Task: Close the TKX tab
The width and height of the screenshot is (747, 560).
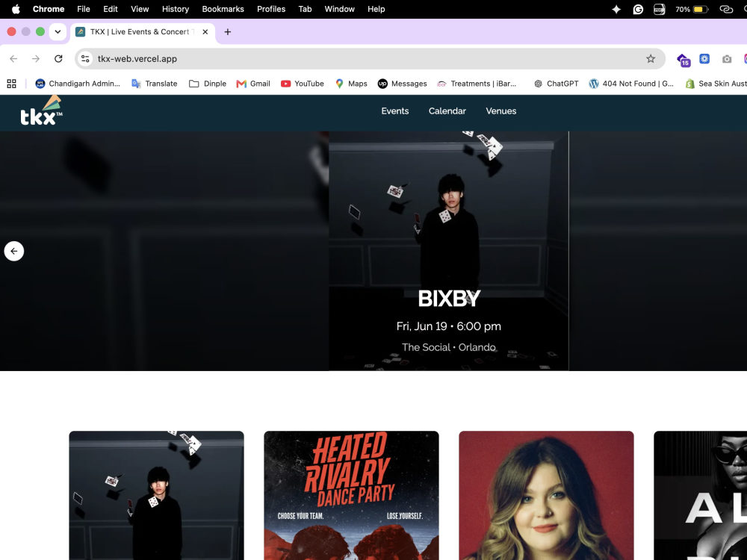Action: pos(205,32)
